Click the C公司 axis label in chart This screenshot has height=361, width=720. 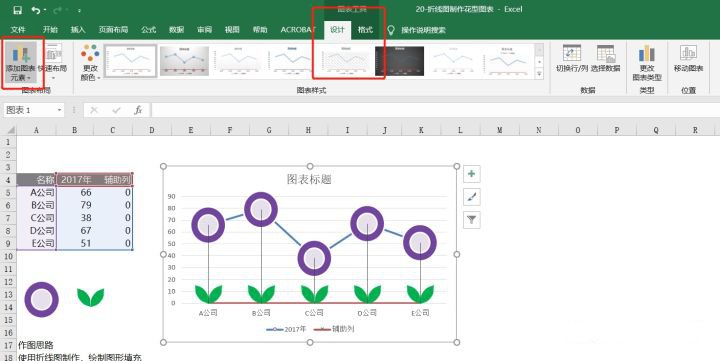point(314,313)
